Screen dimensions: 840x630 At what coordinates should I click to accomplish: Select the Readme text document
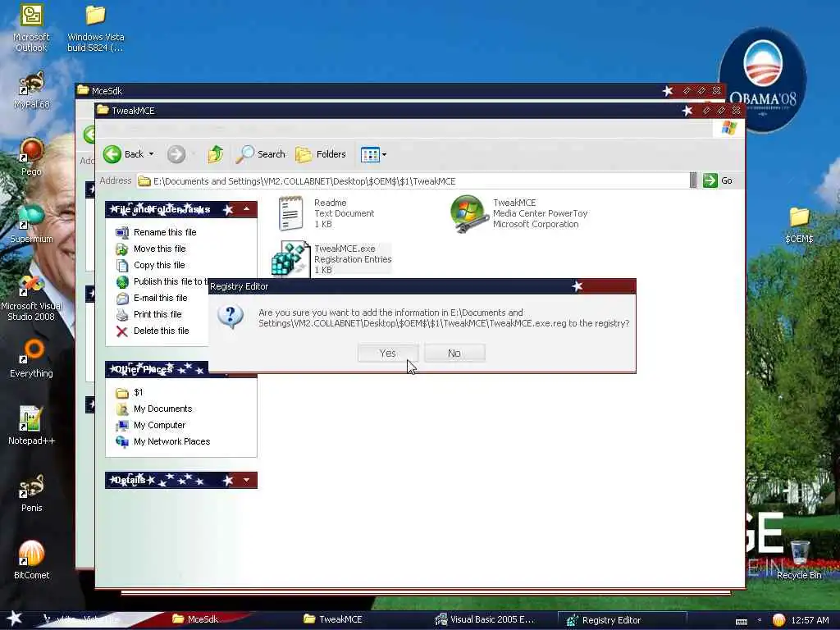point(326,213)
